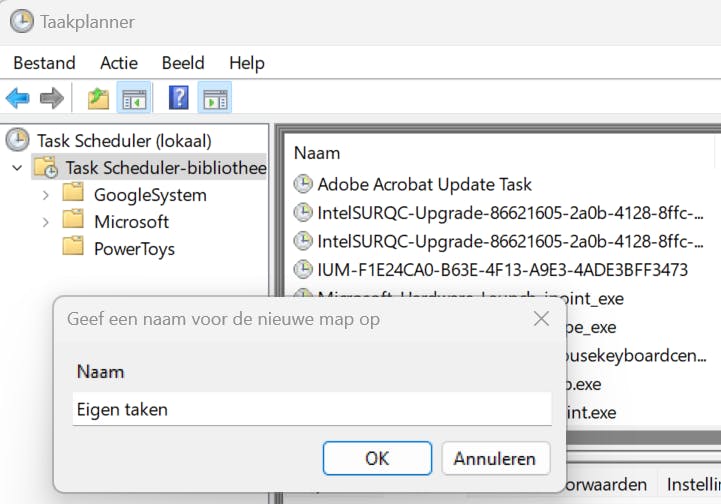Click the IUM-F1E24CA0 task clock icon

click(x=303, y=269)
